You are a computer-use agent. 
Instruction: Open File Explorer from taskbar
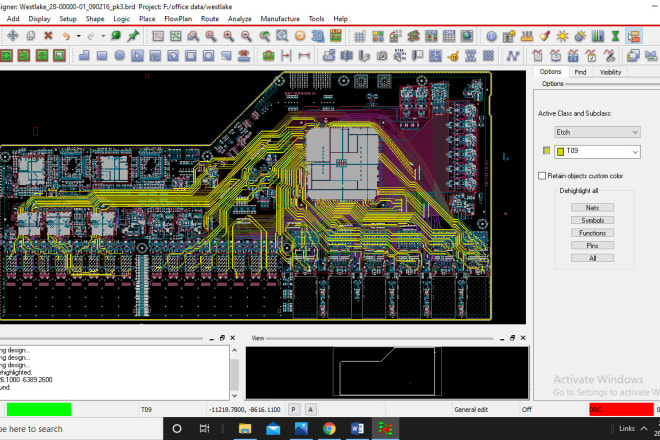tap(245, 429)
